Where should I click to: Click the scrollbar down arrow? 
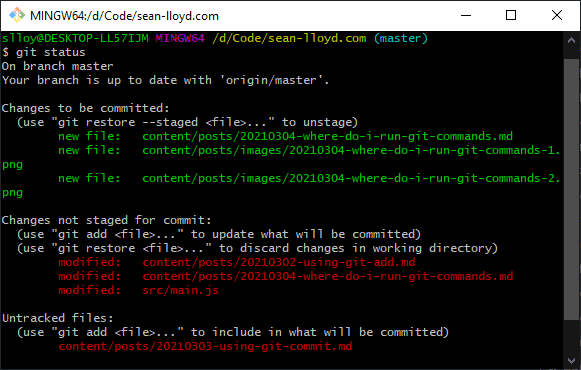click(571, 360)
